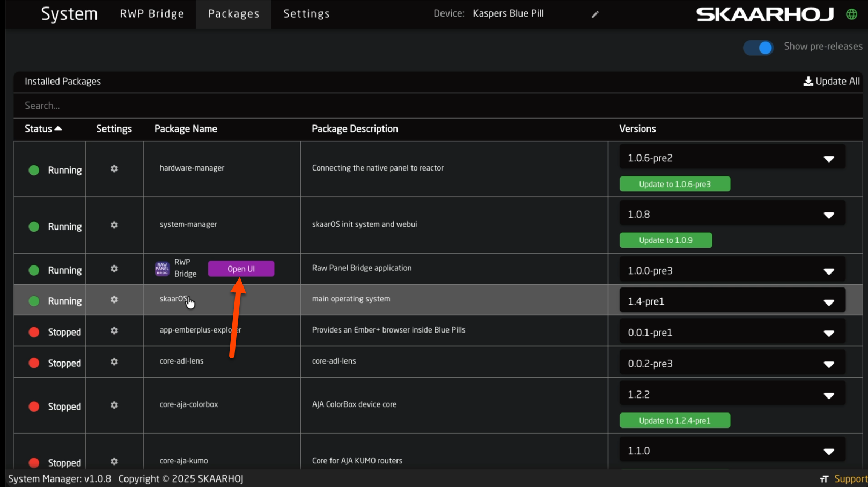Open settings gear for hardware-manager
This screenshot has height=487, width=868.
pyautogui.click(x=114, y=169)
